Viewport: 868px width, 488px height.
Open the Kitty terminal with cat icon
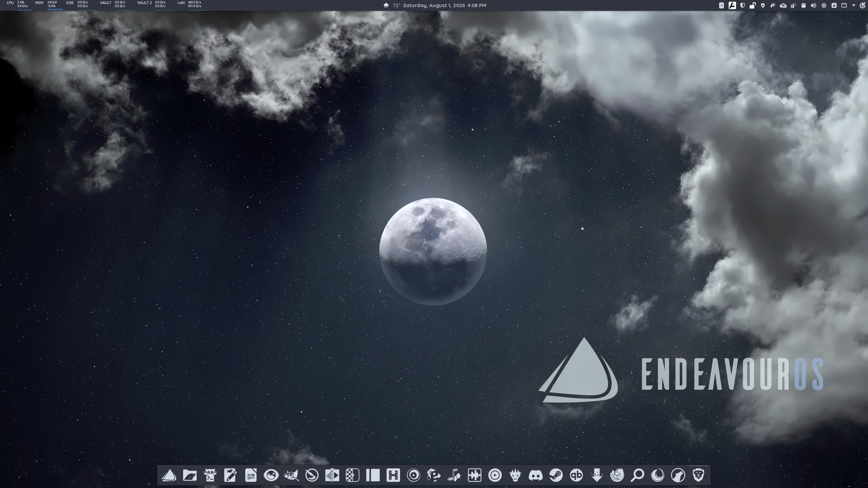click(210, 475)
